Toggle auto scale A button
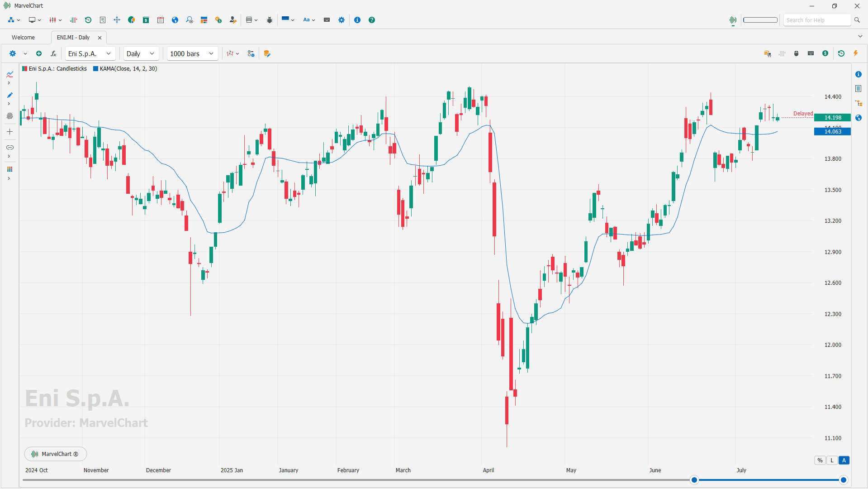Image resolution: width=868 pixels, height=489 pixels. pos(844,460)
